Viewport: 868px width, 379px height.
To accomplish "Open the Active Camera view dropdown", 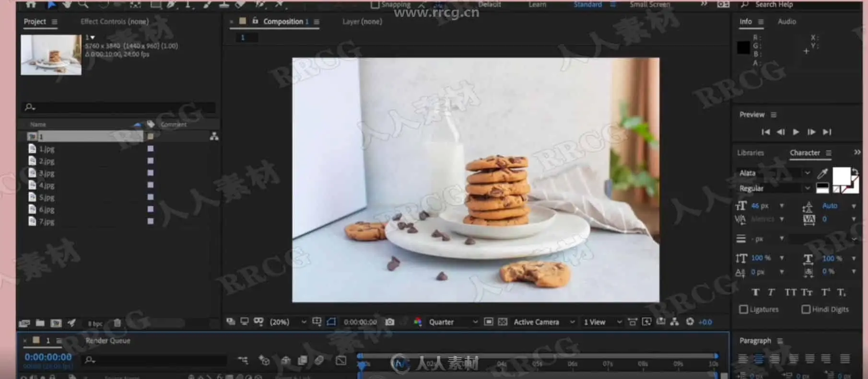I will (x=544, y=322).
